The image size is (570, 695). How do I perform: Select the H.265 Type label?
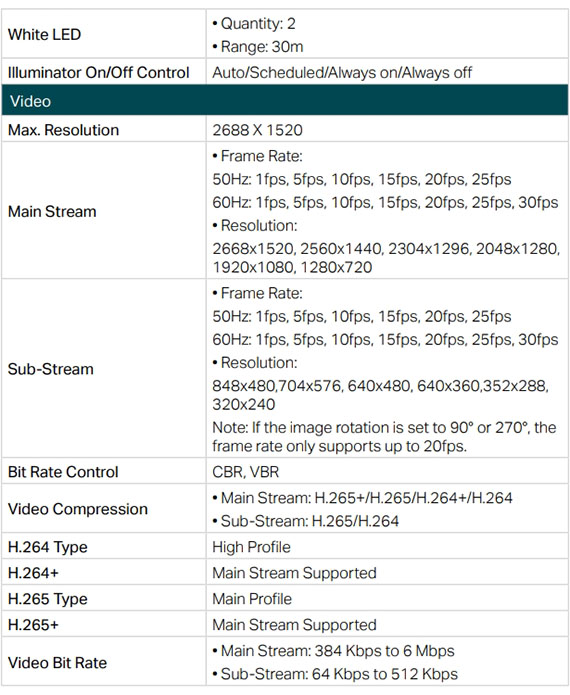[47, 599]
